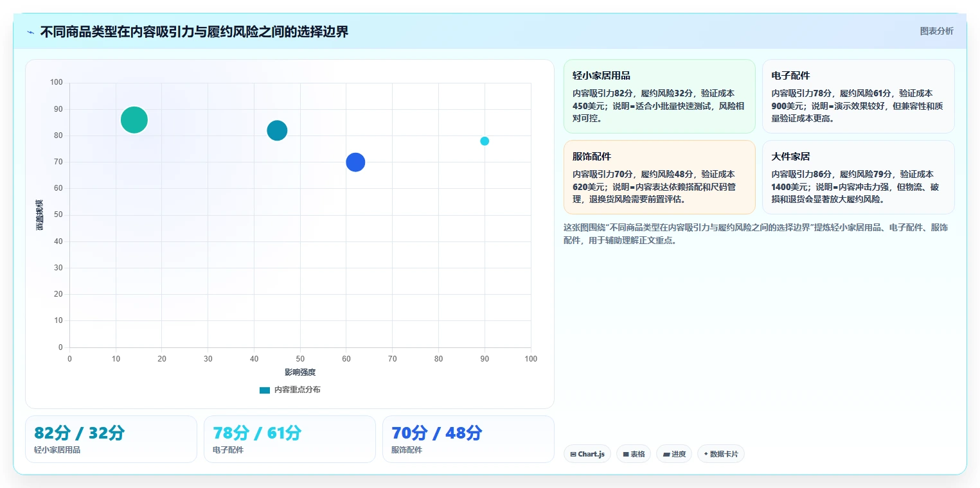Open the 电子配件 info card
This screenshot has width=980, height=488.
click(858, 96)
